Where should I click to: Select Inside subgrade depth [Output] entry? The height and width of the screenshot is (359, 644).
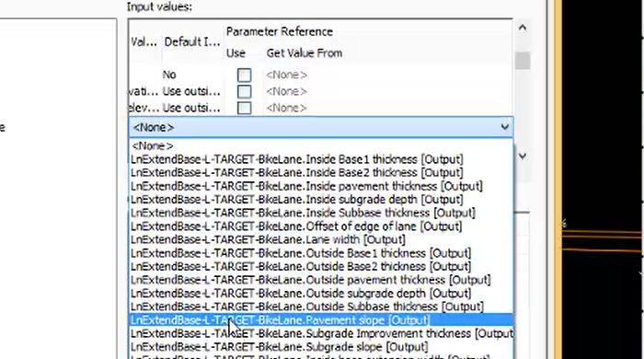coord(321,200)
